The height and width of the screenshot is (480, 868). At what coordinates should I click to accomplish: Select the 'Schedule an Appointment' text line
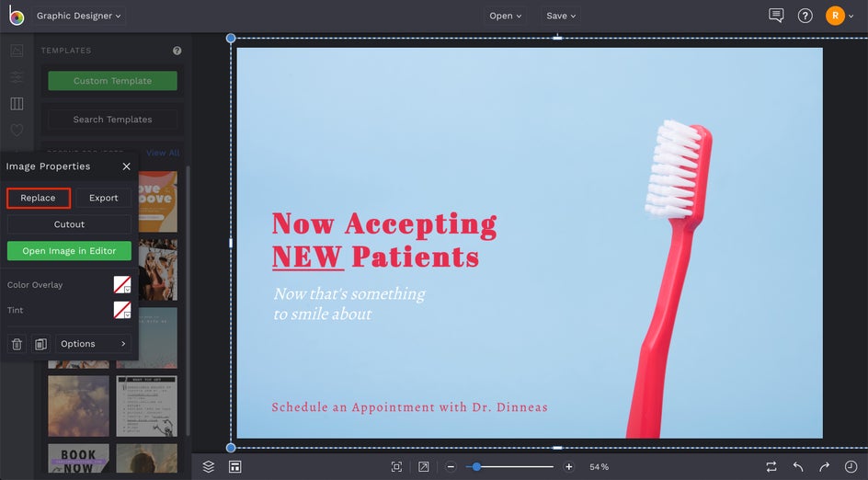410,407
